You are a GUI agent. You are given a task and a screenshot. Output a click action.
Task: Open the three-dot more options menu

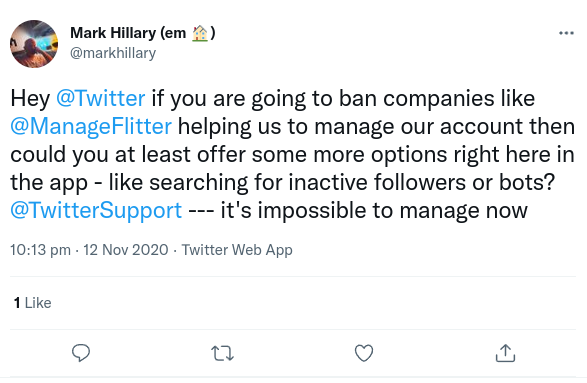pyautogui.click(x=566, y=33)
